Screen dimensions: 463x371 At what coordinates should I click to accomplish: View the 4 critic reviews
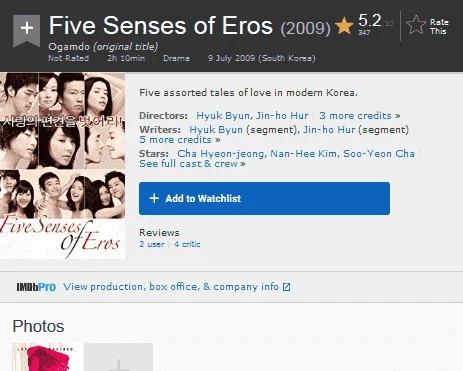click(187, 244)
